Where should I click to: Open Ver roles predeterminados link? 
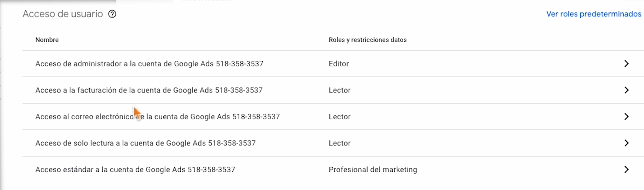click(594, 14)
